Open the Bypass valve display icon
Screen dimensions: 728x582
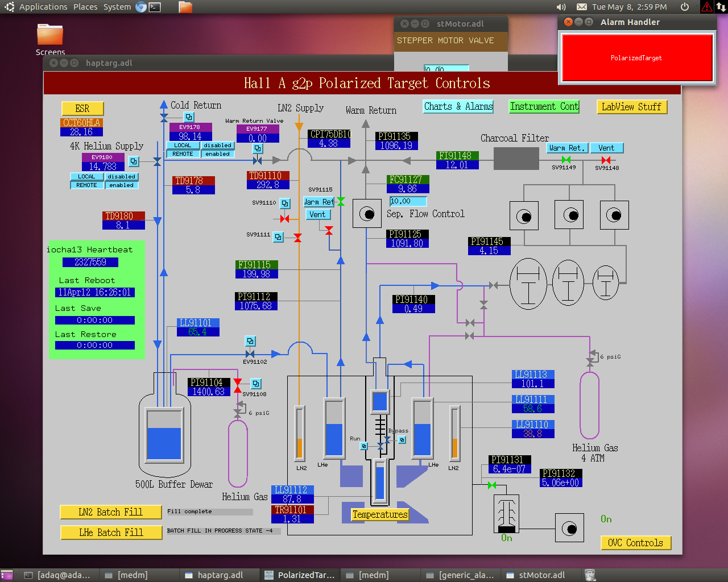402,439
